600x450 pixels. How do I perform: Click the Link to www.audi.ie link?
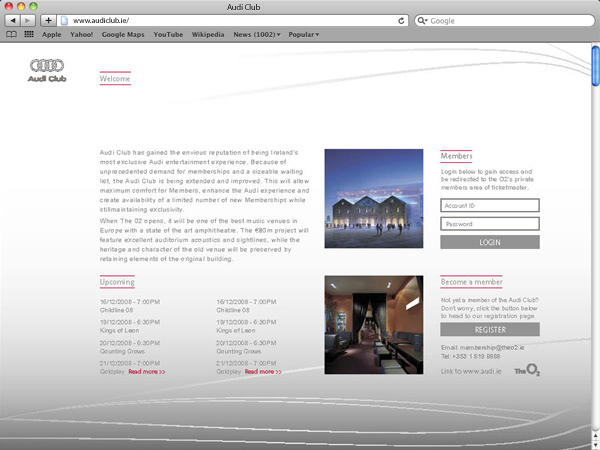(x=471, y=371)
